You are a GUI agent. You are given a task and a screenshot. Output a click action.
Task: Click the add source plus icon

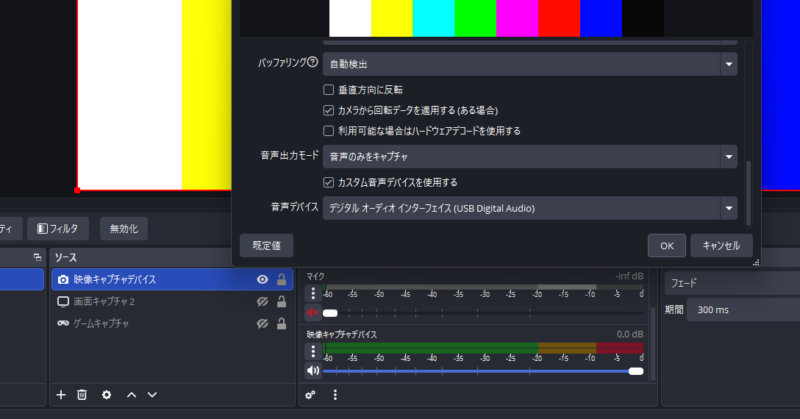[61, 395]
